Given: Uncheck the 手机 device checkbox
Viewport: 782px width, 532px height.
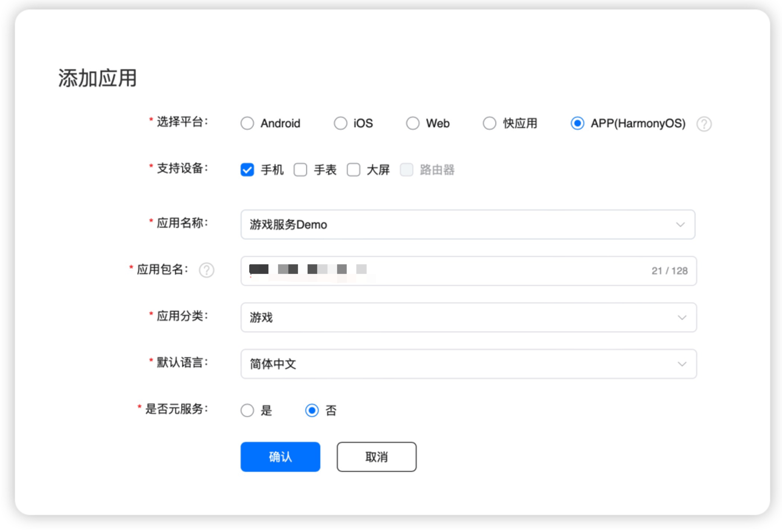Looking at the screenshot, I should [x=247, y=170].
